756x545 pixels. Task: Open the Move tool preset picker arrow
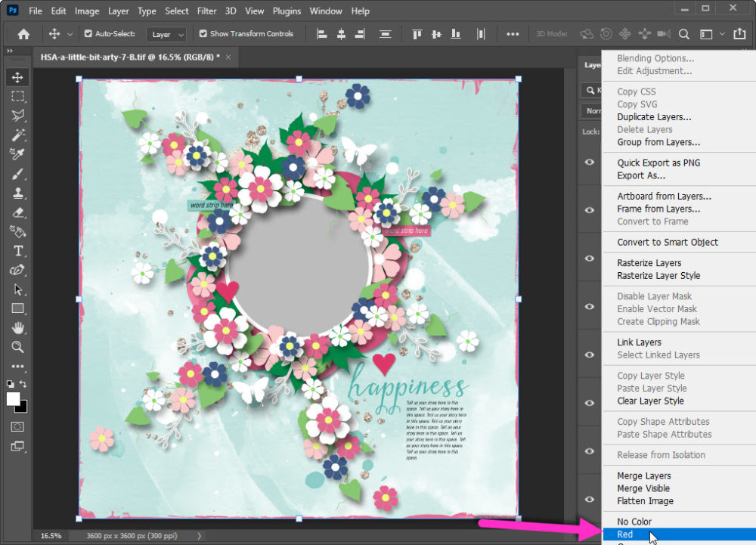(x=70, y=34)
